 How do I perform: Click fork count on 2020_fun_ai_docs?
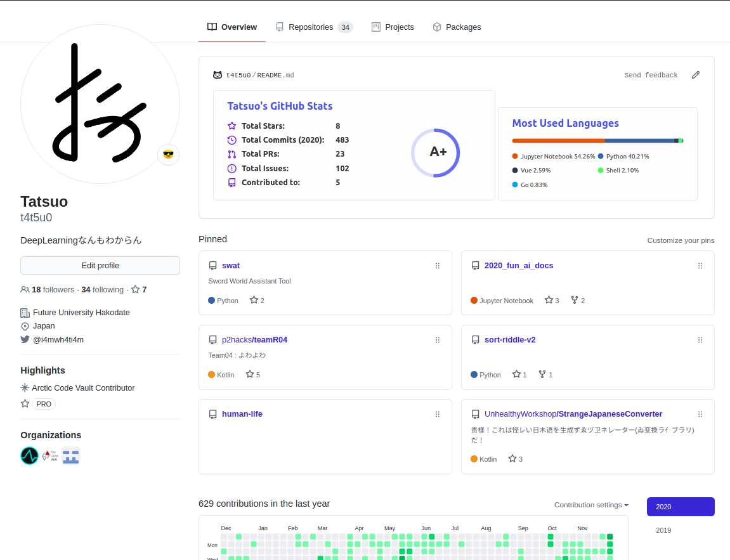pos(578,300)
